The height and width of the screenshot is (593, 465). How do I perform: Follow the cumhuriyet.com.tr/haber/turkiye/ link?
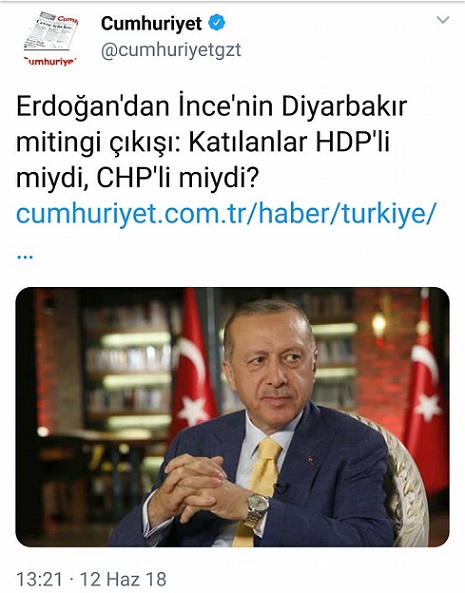pos(226,214)
